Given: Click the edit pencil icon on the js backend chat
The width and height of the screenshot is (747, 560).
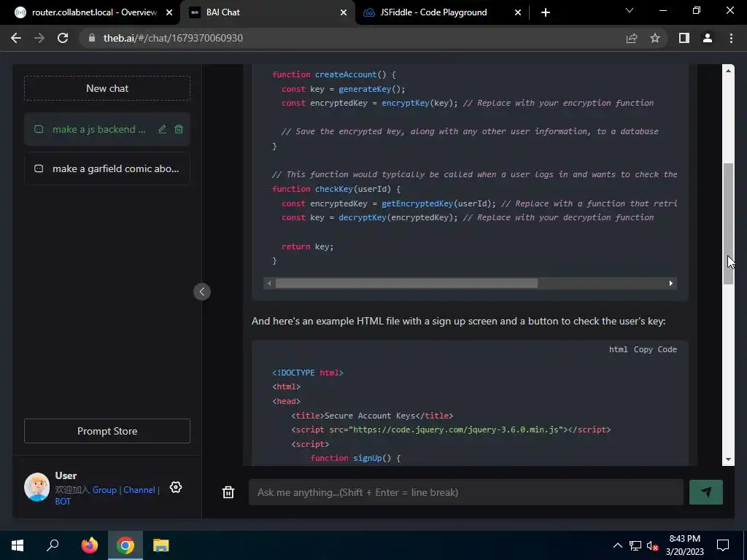Looking at the screenshot, I should tap(163, 129).
